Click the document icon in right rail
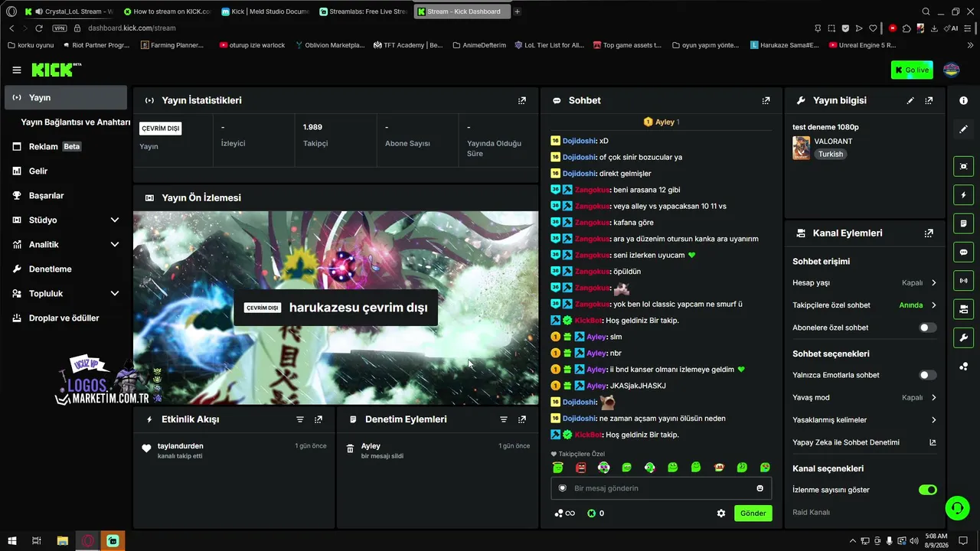 (x=963, y=223)
